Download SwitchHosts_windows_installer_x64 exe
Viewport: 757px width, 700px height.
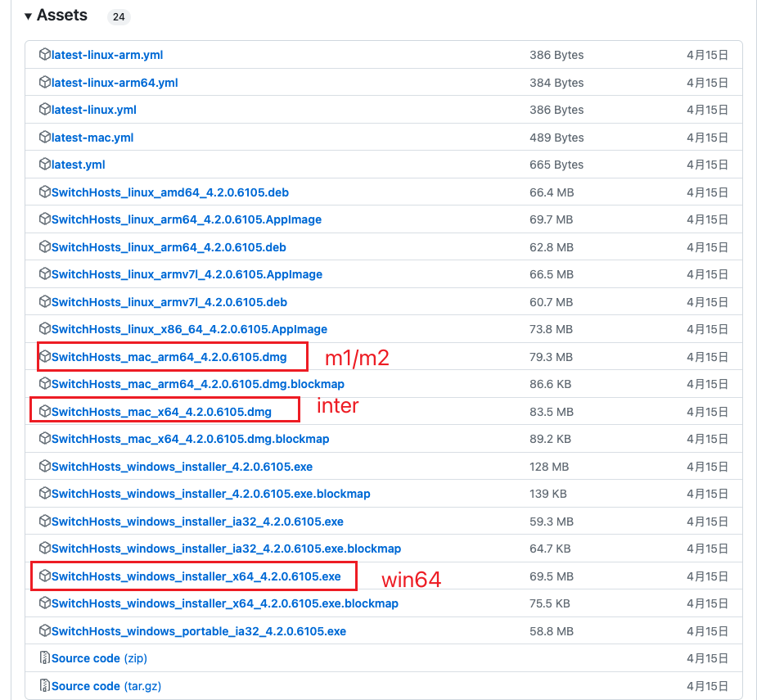tap(196, 576)
